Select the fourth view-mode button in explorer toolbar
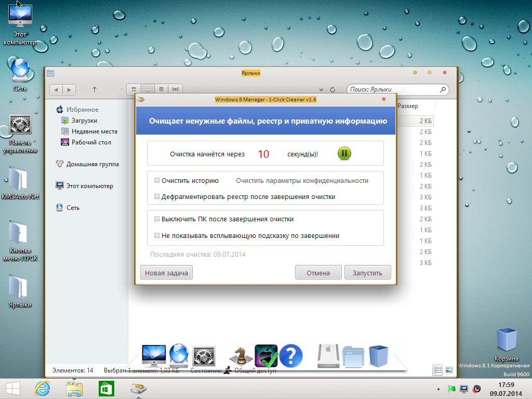Image resolution: width=532 pixels, height=399 pixels. pyautogui.click(x=176, y=89)
